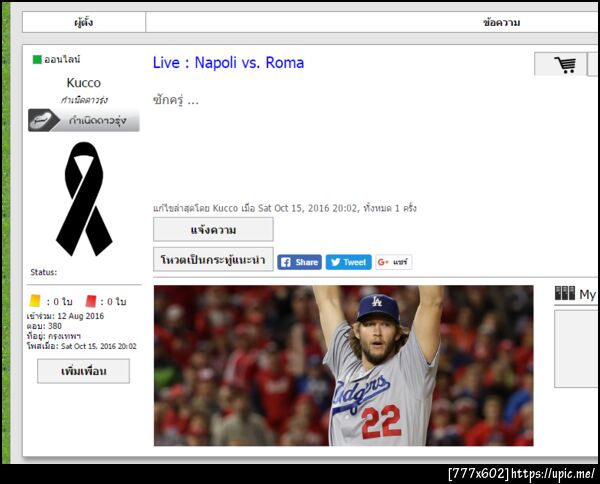This screenshot has width=600, height=484.
Task: Click โหวตเป็นกระทู้แนะนำ vote button
Action: coord(213,259)
